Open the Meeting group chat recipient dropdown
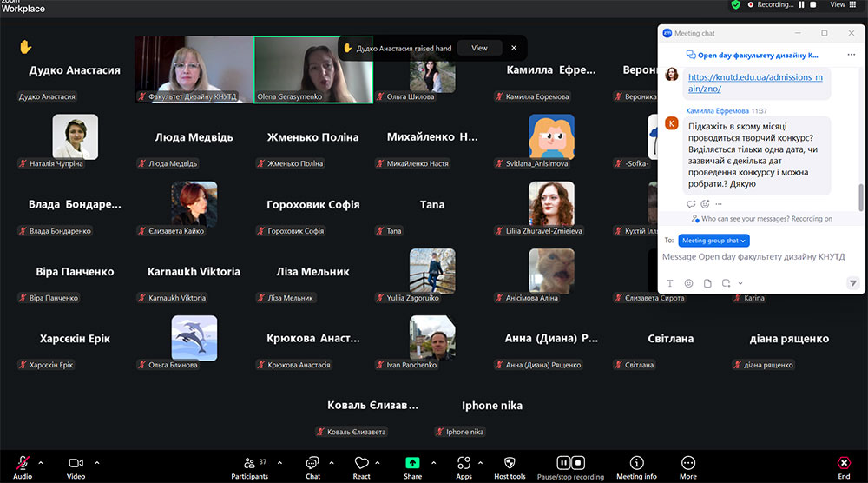The width and height of the screenshot is (868, 483). point(714,241)
